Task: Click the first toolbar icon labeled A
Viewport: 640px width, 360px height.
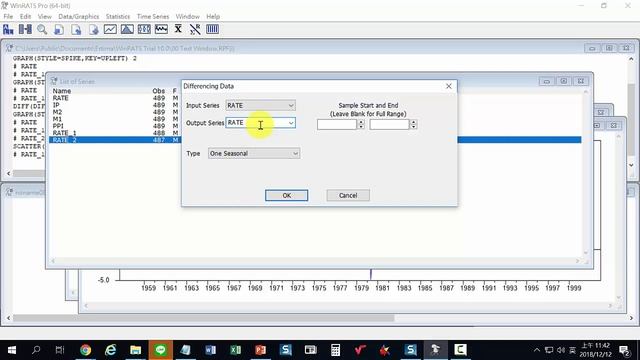Action: click(x=8, y=29)
